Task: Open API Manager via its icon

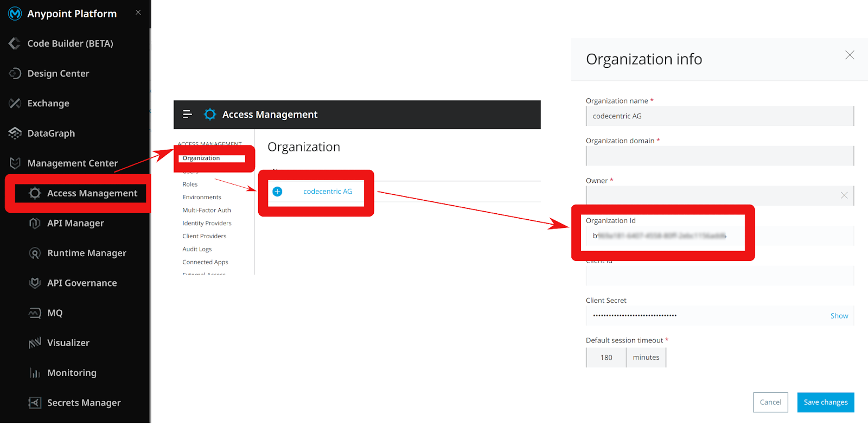Action: click(x=35, y=223)
